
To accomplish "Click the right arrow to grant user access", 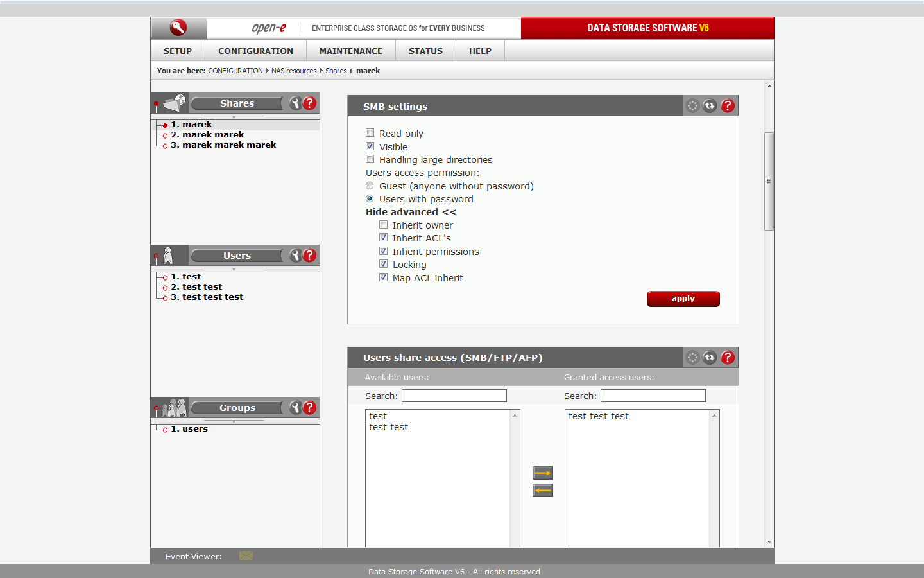I will coord(542,473).
